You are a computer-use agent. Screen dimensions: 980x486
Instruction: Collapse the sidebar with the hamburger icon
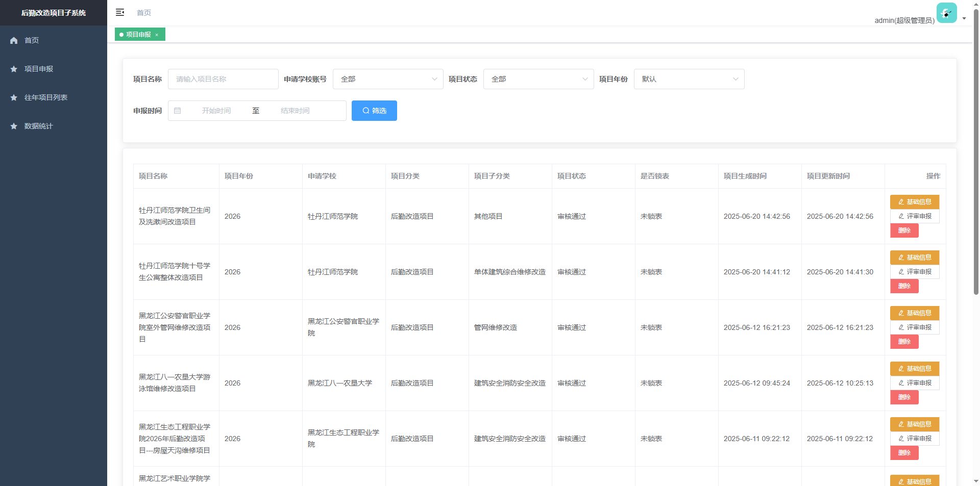point(120,12)
